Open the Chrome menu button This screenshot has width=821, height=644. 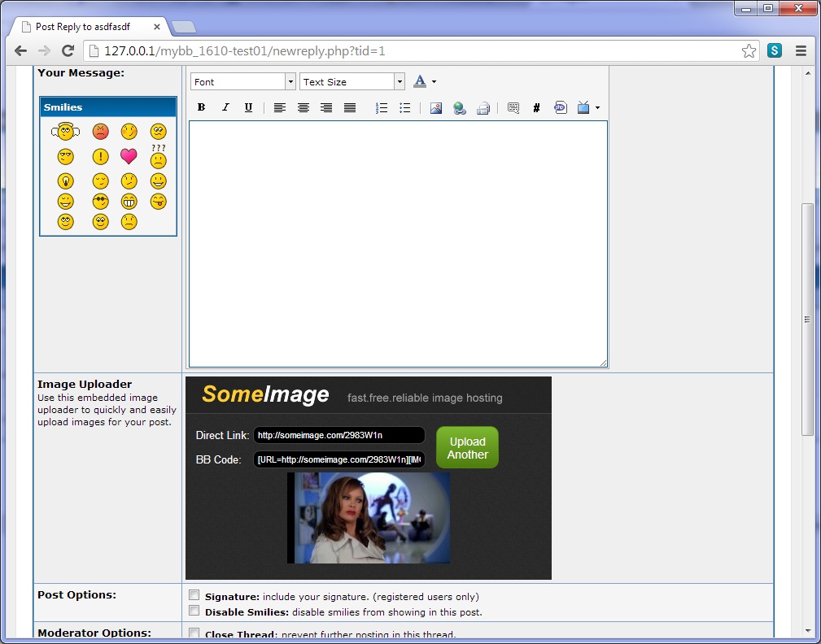pos(801,51)
